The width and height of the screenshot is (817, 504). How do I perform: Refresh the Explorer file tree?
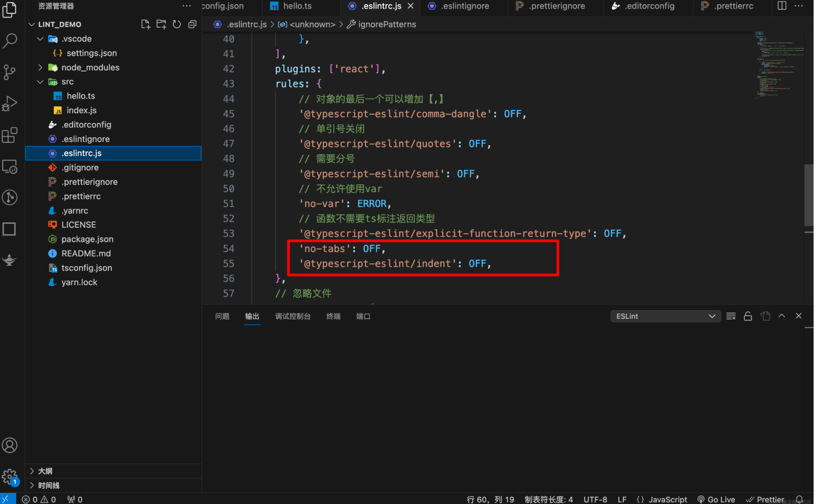pyautogui.click(x=177, y=24)
